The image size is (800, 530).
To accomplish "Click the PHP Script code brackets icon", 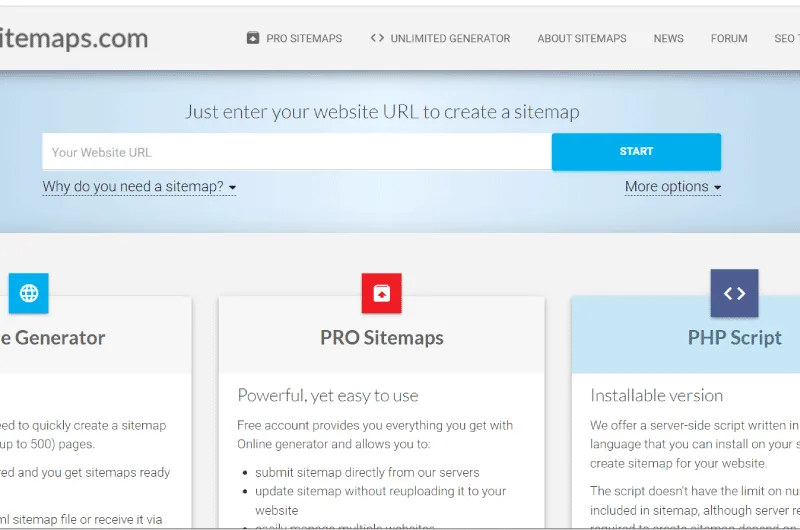I will coord(734,293).
